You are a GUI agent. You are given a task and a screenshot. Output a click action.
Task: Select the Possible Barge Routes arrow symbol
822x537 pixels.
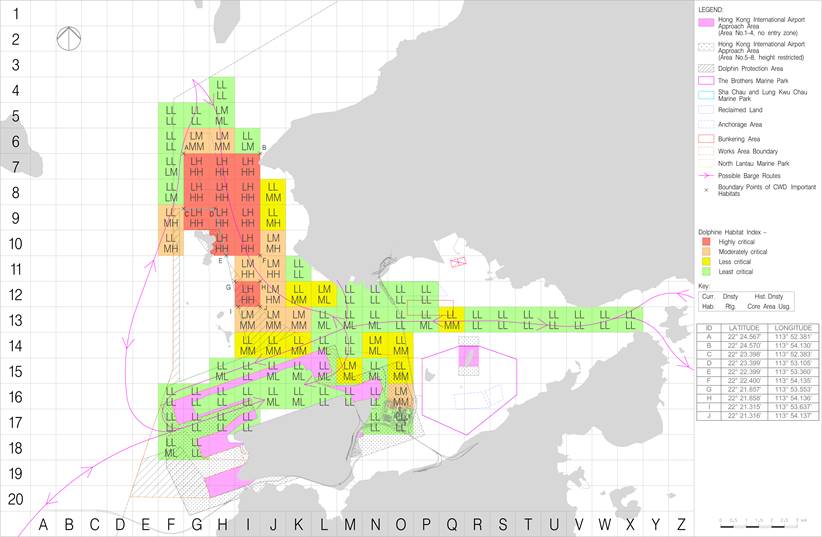pos(706,175)
